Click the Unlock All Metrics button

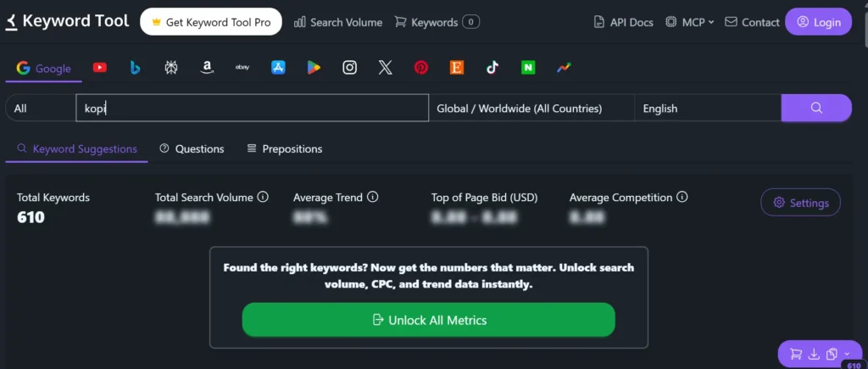tap(428, 320)
